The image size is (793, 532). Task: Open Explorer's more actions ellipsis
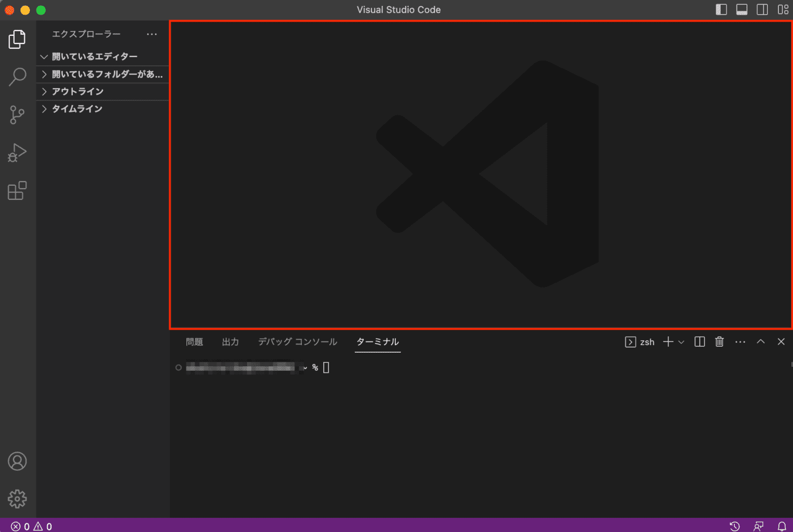(x=152, y=34)
